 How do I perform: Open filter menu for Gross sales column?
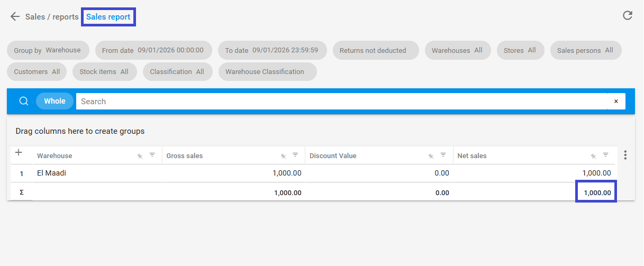tap(295, 155)
